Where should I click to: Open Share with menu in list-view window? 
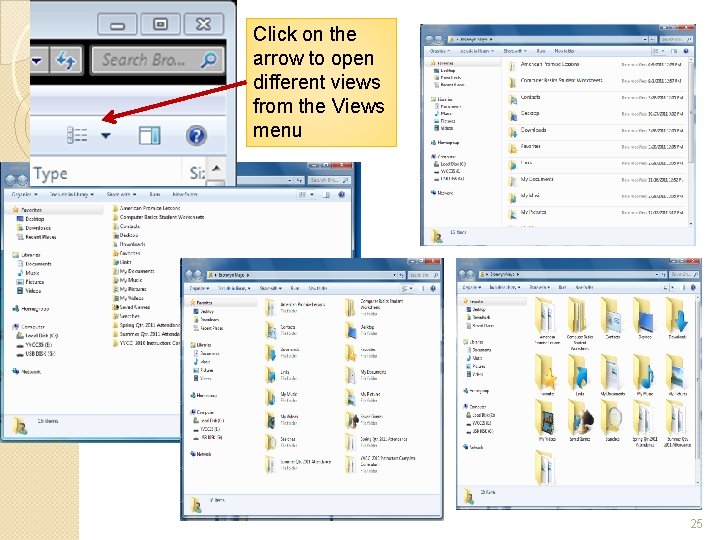click(121, 194)
